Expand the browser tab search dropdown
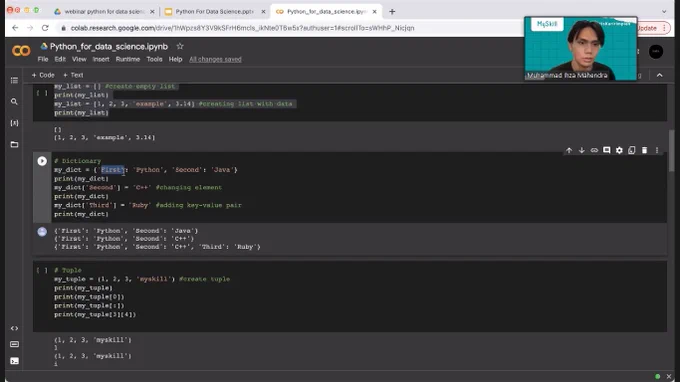Screen dimensions: 680x382 click(x=664, y=12)
